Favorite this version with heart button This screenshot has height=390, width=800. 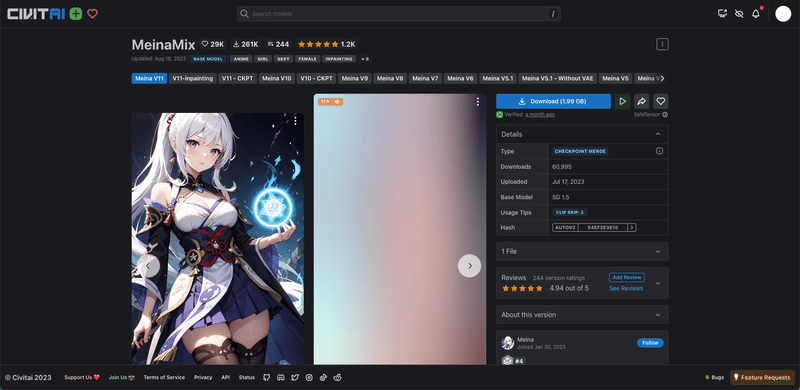pyautogui.click(x=661, y=101)
